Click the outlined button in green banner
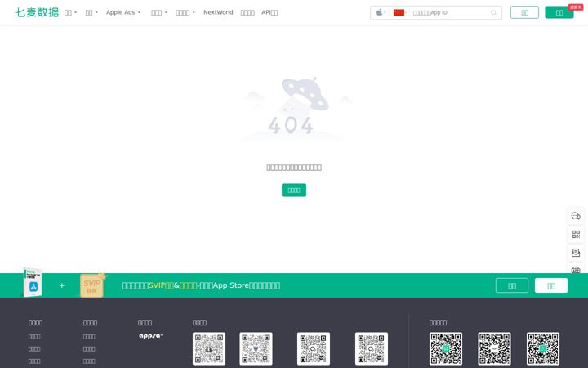Screen dimensions: 588x368 (512, 285)
